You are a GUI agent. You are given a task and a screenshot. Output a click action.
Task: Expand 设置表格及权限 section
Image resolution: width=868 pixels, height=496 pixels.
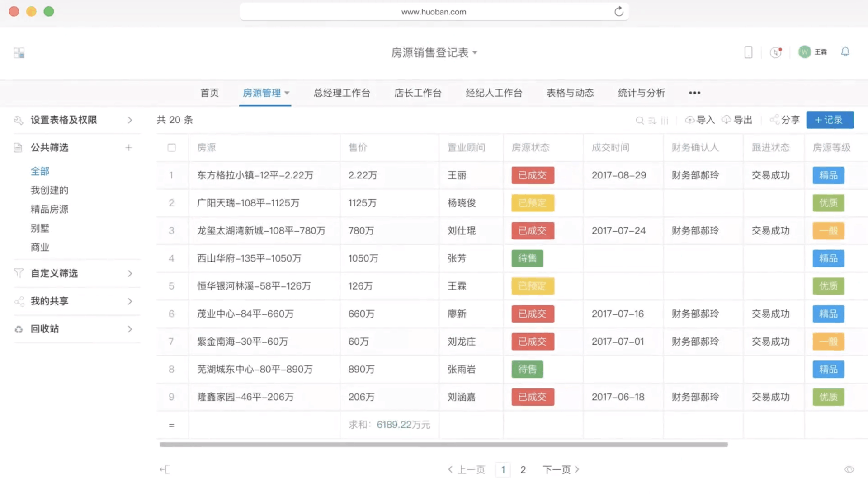pos(130,120)
